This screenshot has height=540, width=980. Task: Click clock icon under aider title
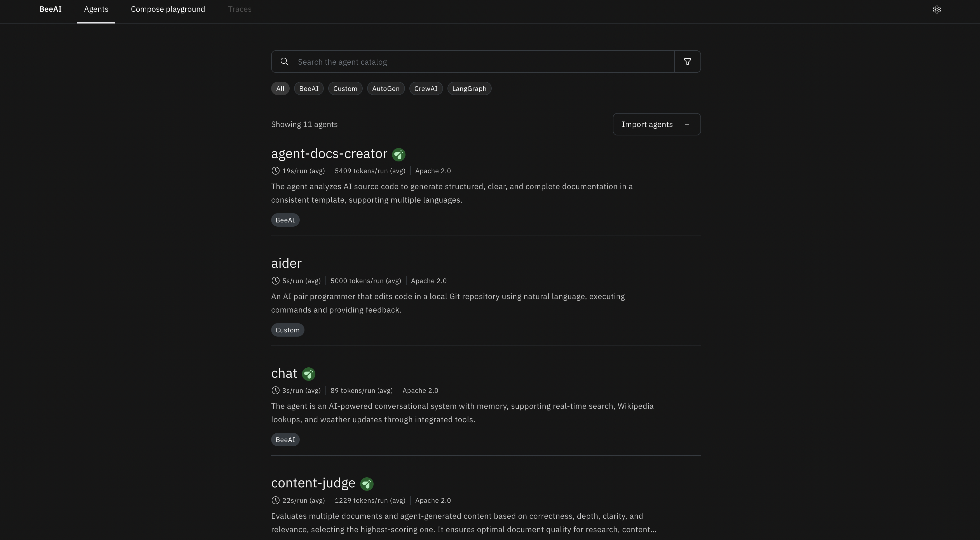[275, 281]
